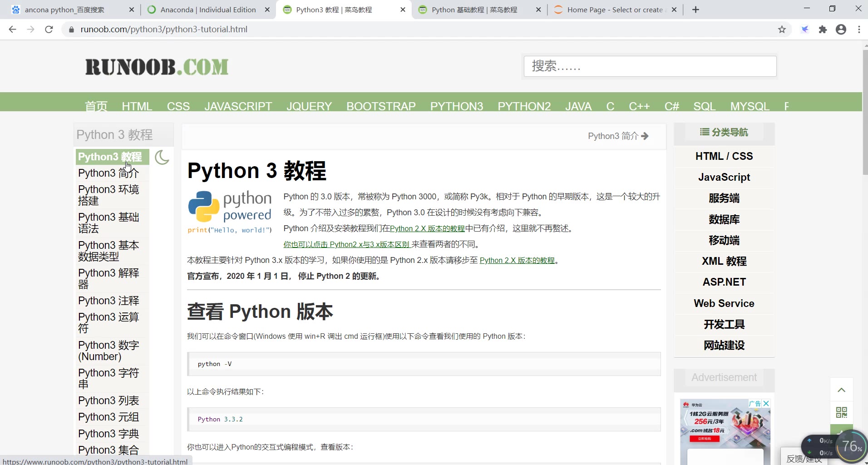Close the Huawei cloud advertisement
The image size is (868, 465).
[x=766, y=403]
